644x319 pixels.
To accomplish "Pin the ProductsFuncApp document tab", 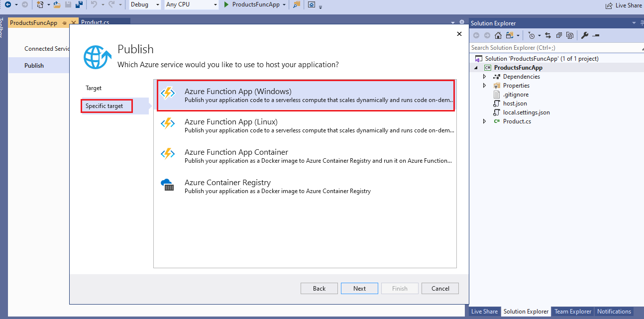I will [x=64, y=23].
